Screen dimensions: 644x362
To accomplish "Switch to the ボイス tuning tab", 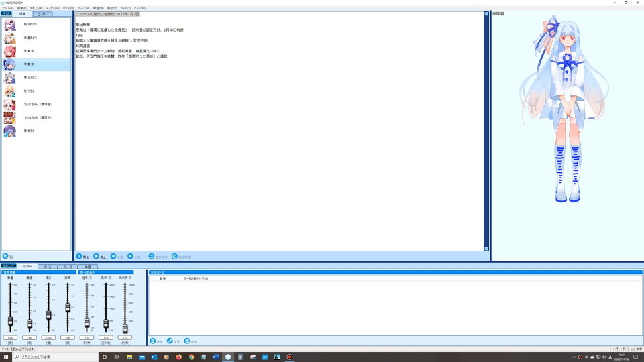I will click(x=48, y=267).
